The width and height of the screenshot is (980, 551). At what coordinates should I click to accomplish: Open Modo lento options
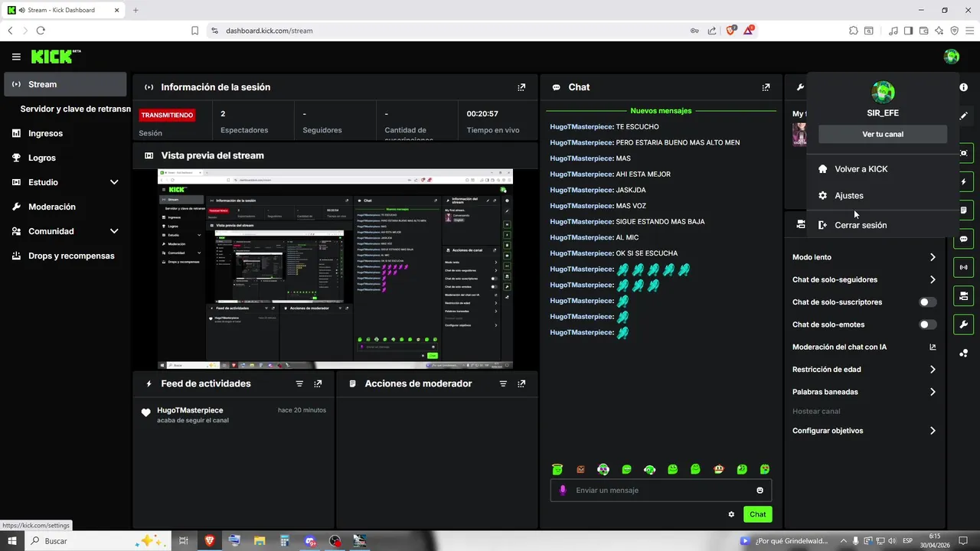[x=864, y=257]
